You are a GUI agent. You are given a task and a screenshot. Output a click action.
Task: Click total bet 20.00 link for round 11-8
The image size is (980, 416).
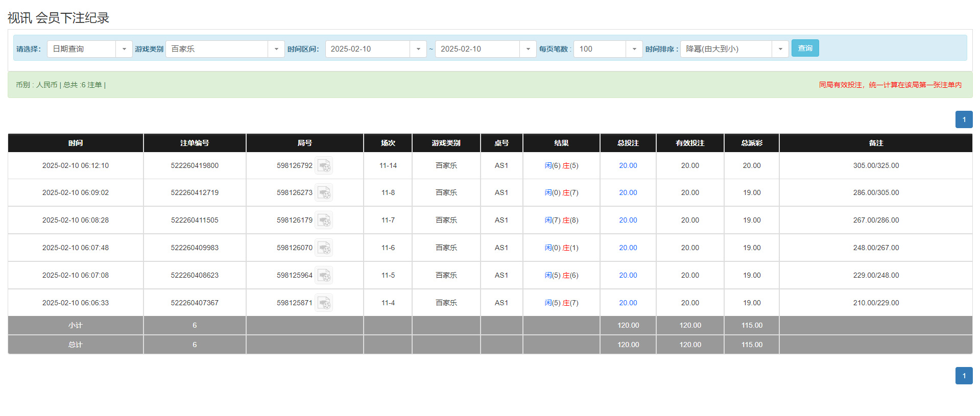click(x=628, y=193)
